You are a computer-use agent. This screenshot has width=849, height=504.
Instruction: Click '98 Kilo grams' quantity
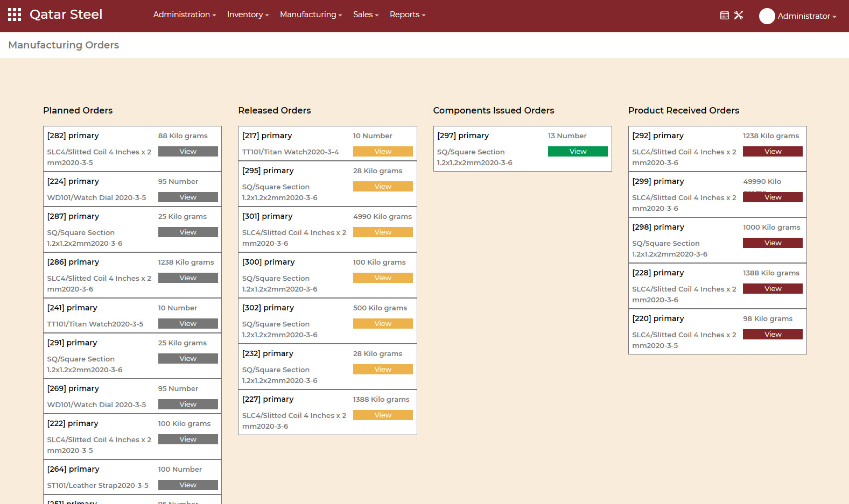pyautogui.click(x=768, y=318)
